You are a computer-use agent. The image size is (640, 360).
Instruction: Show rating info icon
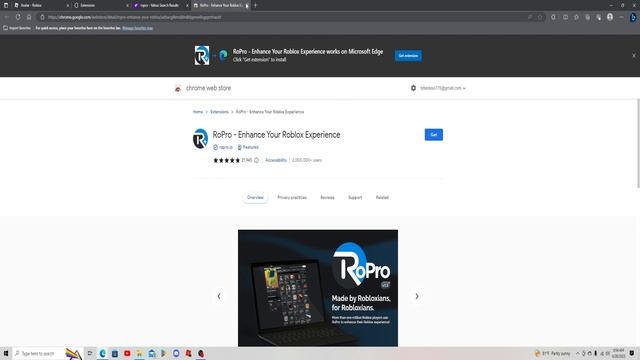[x=256, y=160]
